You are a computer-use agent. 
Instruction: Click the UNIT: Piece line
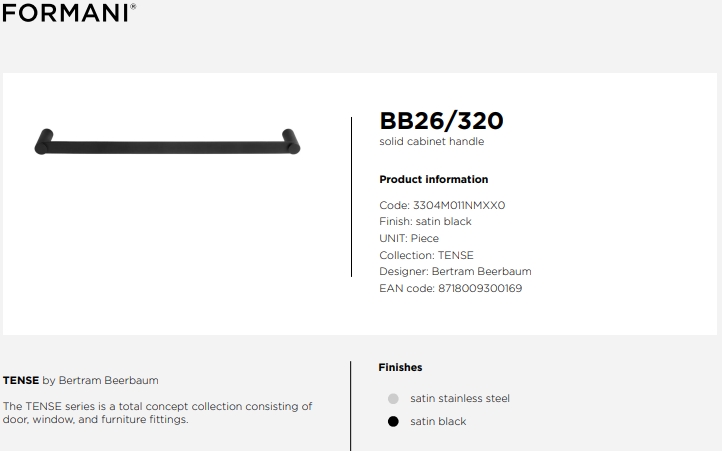click(409, 239)
